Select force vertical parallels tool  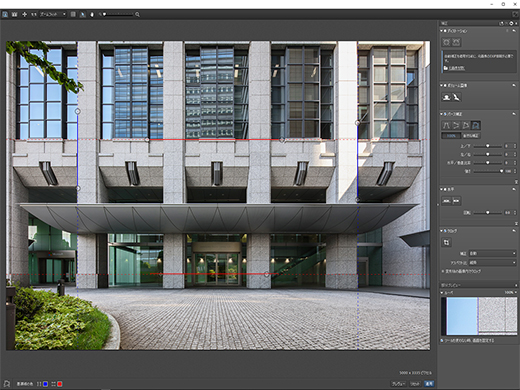coord(446,125)
